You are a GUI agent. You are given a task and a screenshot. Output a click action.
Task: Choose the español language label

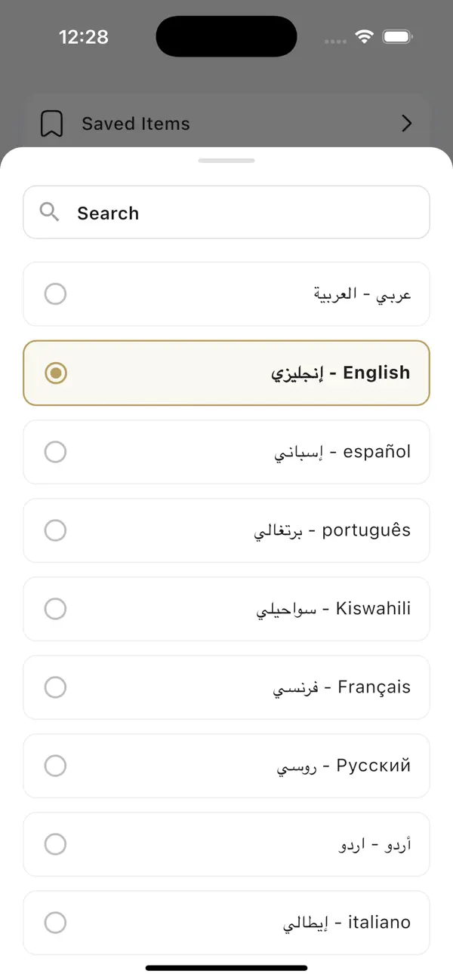(x=342, y=452)
